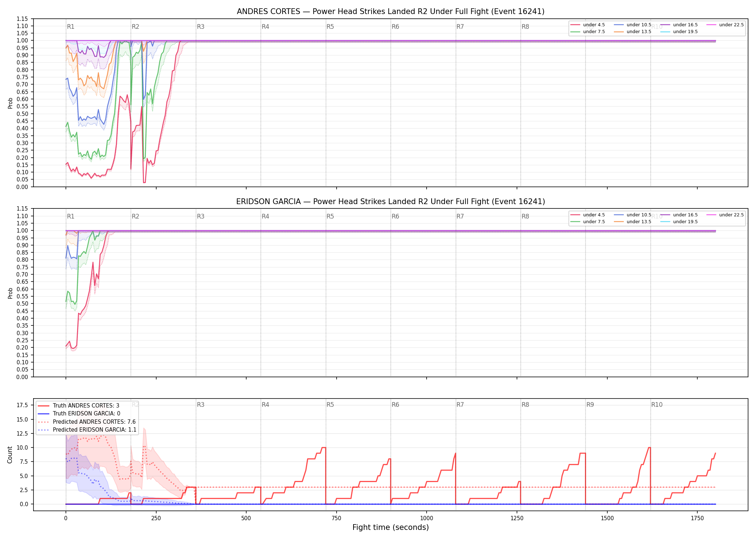Click 'Truth ANDRES CORTES: 3' legend entry

[x=78, y=406]
